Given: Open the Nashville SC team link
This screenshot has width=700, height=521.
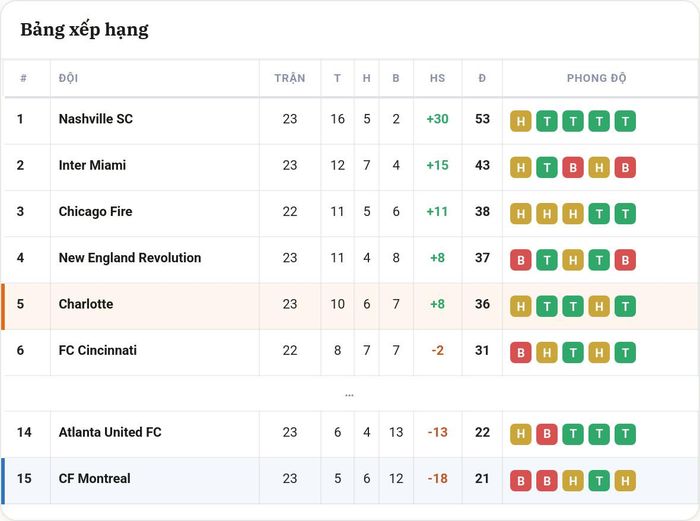Looking at the screenshot, I should click(x=96, y=119).
